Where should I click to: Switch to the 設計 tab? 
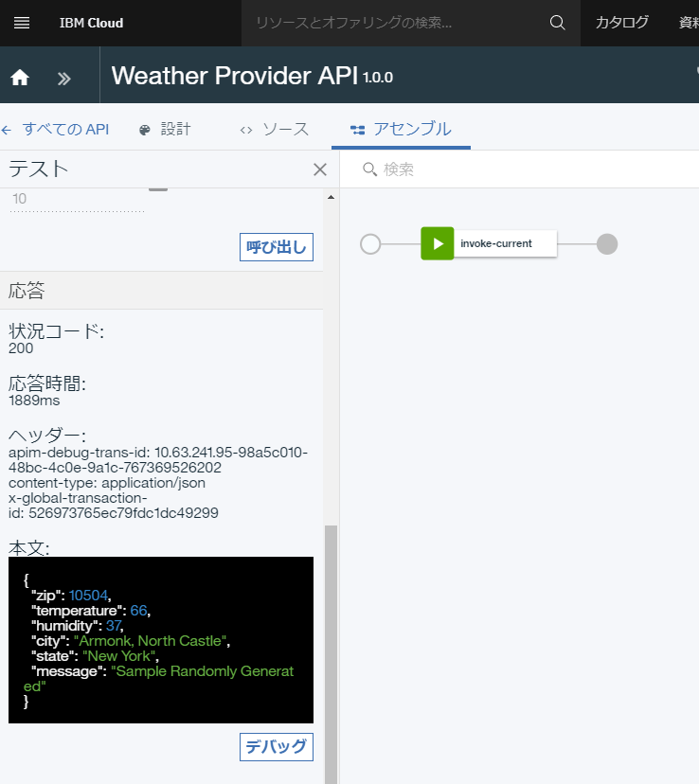pyautogui.click(x=165, y=130)
